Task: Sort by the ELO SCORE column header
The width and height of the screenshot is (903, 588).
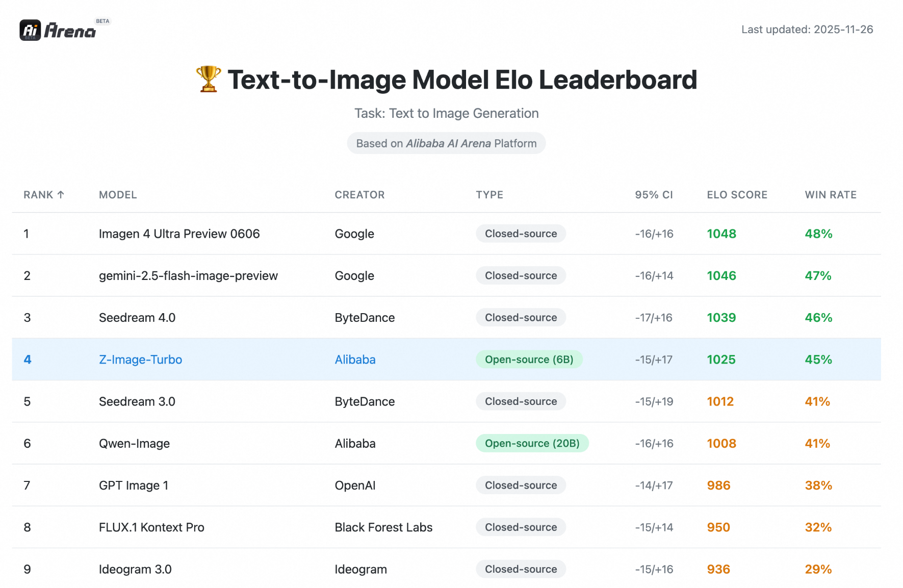Action: (737, 194)
